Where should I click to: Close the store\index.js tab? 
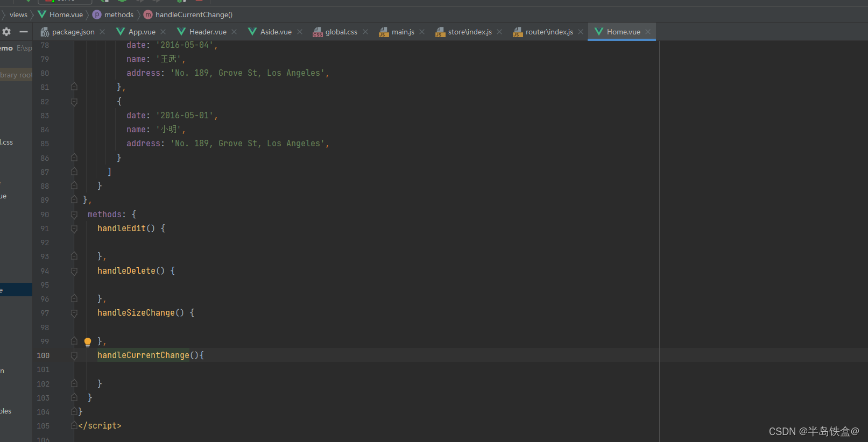click(x=499, y=32)
